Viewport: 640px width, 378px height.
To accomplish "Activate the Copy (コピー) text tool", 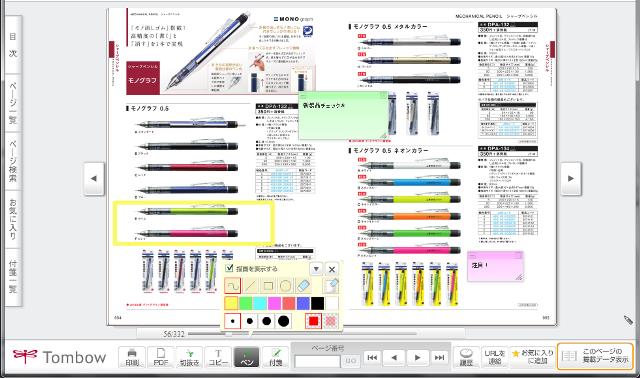I will 218,357.
